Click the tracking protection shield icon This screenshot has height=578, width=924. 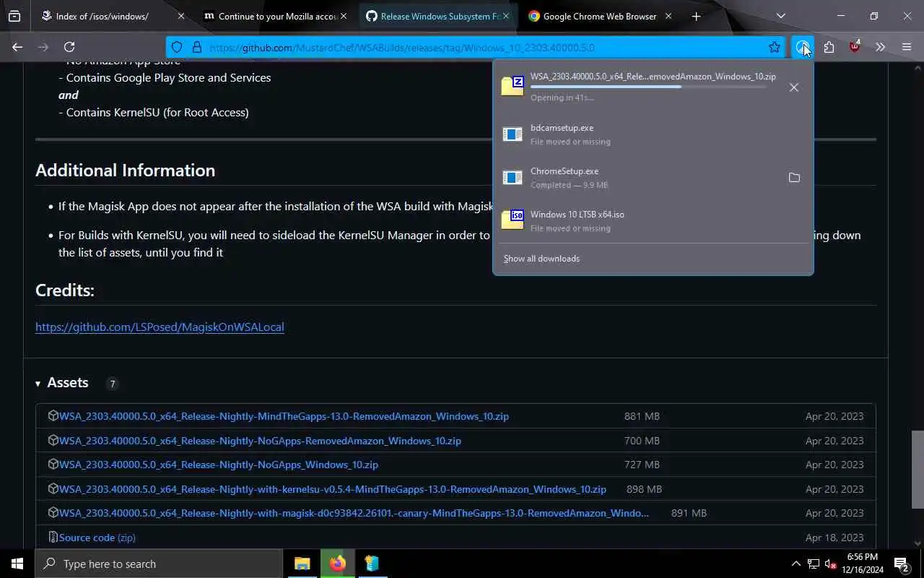pos(177,48)
